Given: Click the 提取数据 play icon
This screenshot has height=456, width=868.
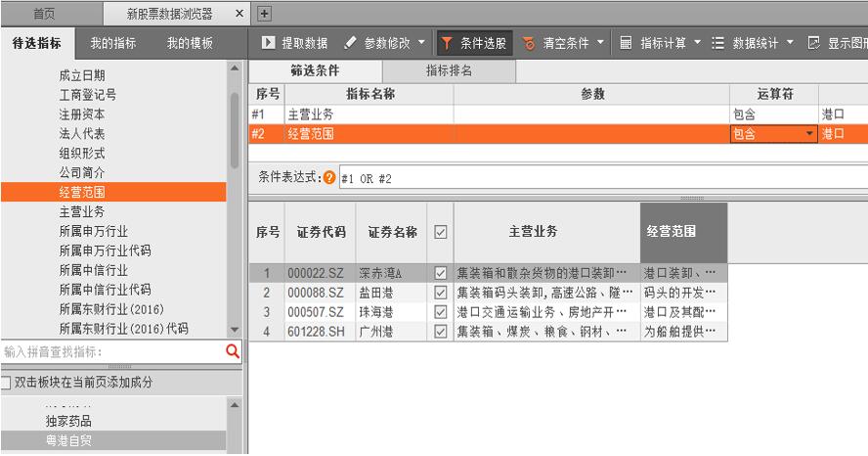Looking at the screenshot, I should (x=268, y=43).
